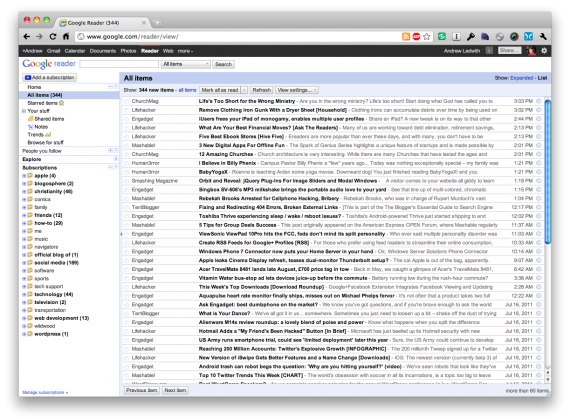The width and height of the screenshot is (570, 419).
Task: Click the Reader search input field
Action: tap(119, 64)
